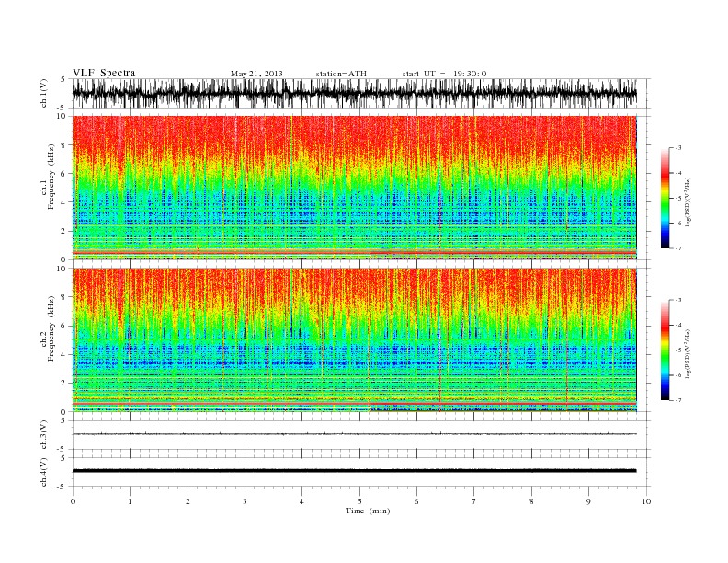Click the ch.1 "Frequency (kHz)" axis label
This screenshot has height=563, width=728.
tap(51, 177)
